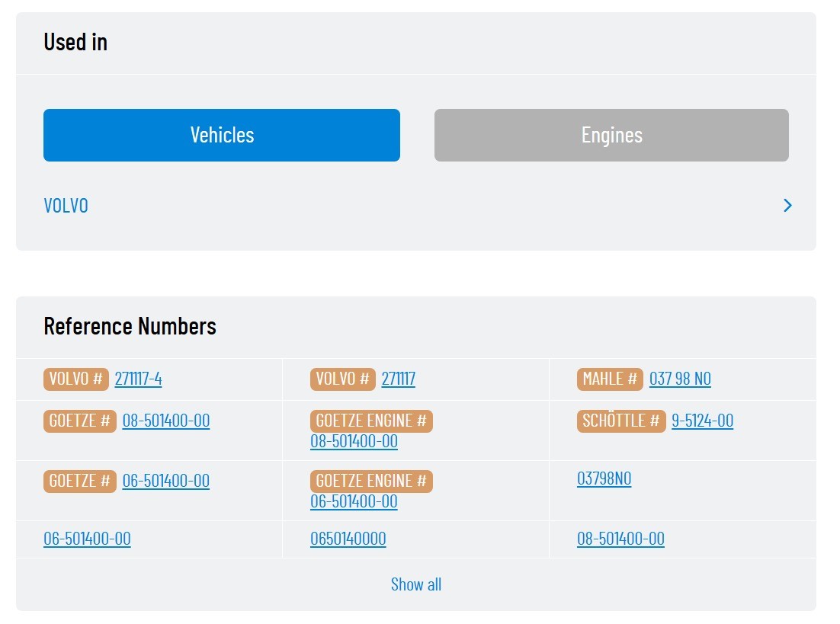
Task: Click the VOLVO # tag beside 271117-4
Action: tap(76, 379)
